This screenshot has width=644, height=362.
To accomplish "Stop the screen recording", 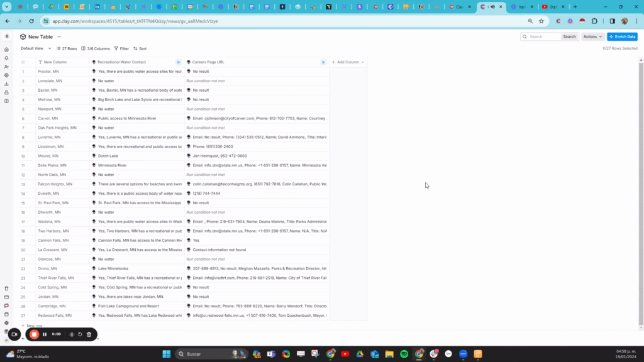I will tap(34, 334).
